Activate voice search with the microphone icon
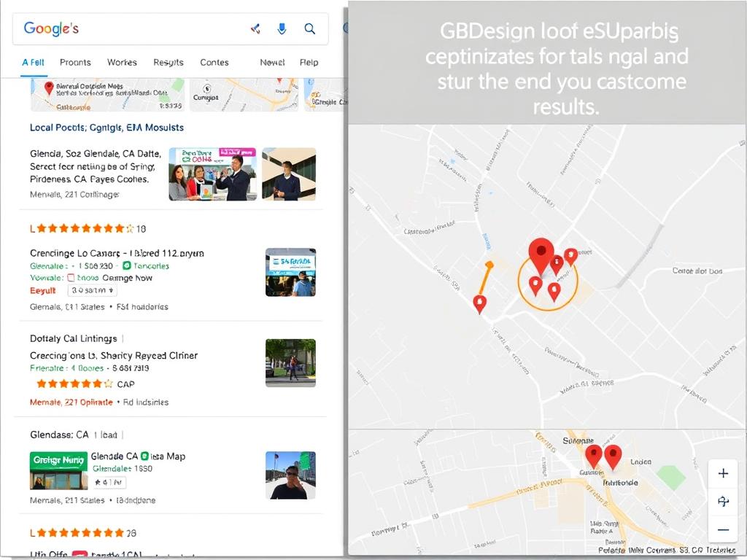This screenshot has width=747, height=560. [x=282, y=28]
